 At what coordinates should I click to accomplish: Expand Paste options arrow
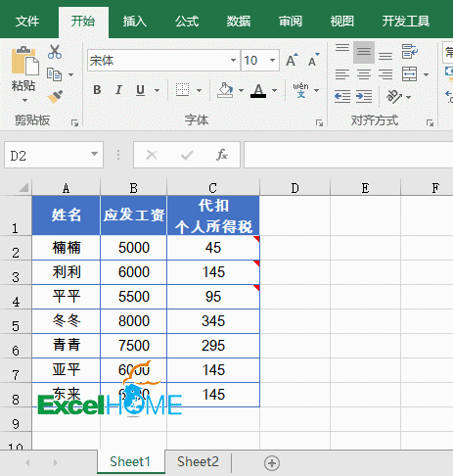click(24, 101)
